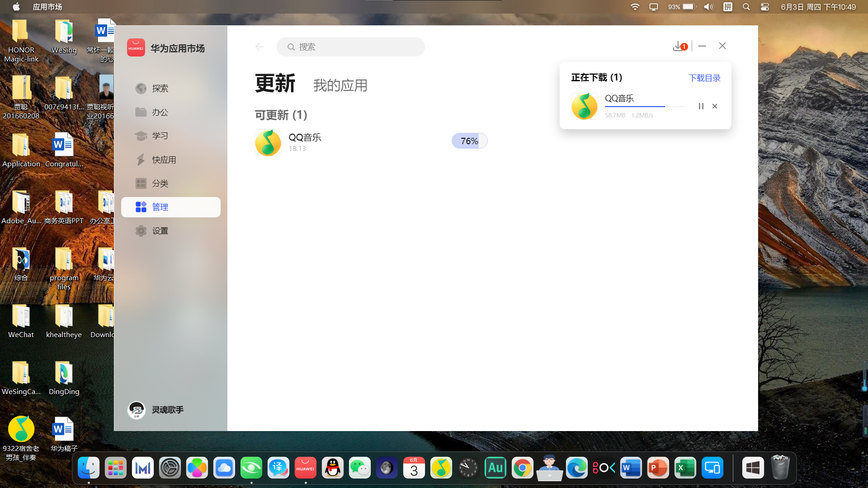868x488 pixels.
Task: Open 灵魂歌手 user profile
Action: [156, 410]
